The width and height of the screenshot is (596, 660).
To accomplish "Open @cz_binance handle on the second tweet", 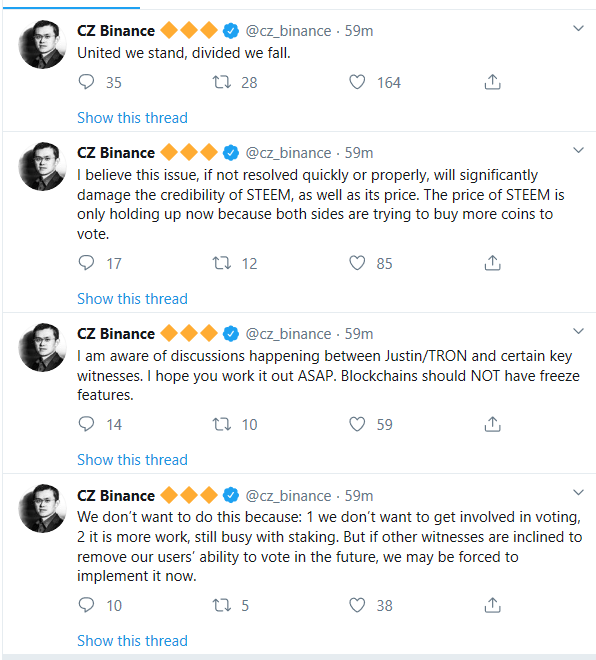I will pos(288,153).
